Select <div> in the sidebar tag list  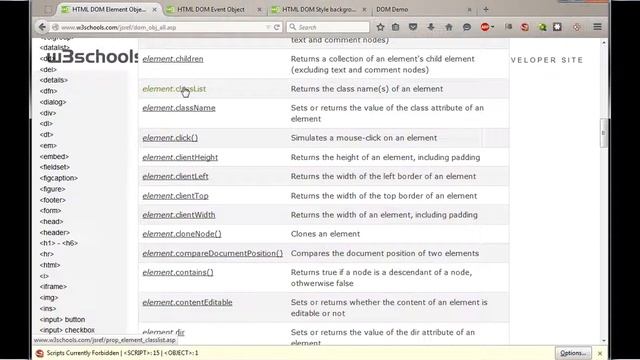tap(48, 113)
